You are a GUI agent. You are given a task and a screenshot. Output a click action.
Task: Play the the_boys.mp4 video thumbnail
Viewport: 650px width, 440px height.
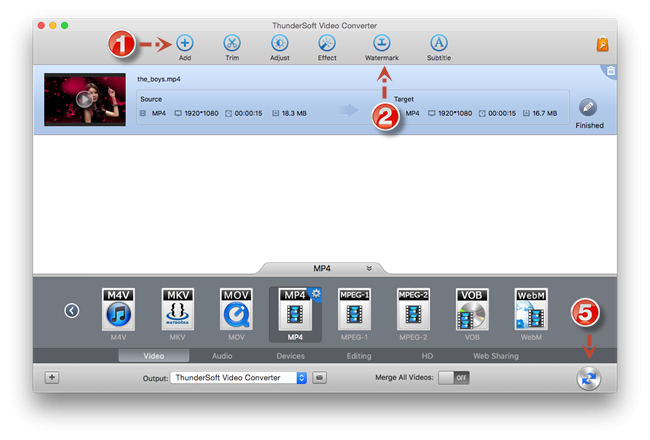[85, 100]
